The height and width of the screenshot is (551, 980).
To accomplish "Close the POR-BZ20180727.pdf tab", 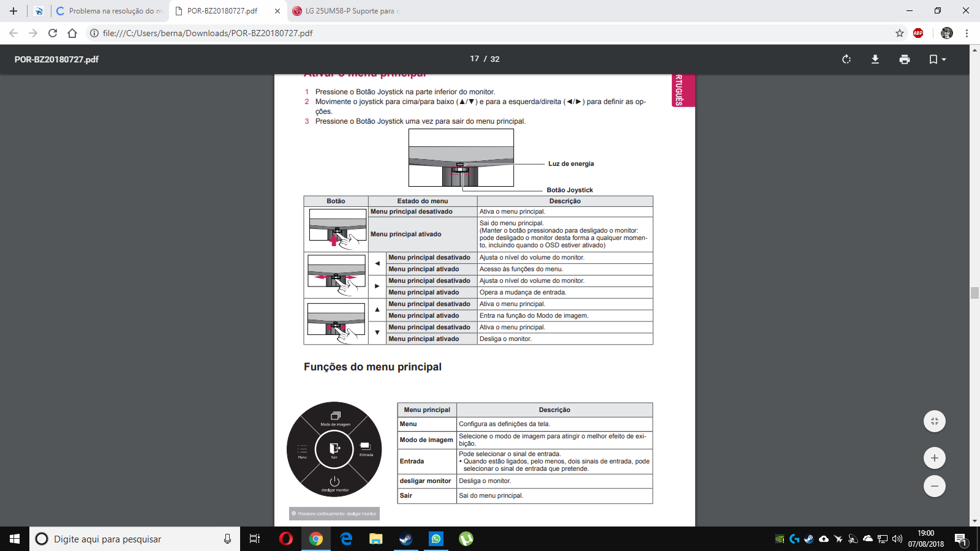I will pos(277,11).
